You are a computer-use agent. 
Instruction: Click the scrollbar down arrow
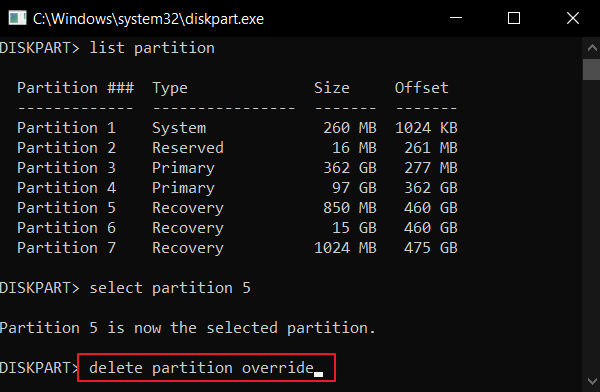point(592,381)
